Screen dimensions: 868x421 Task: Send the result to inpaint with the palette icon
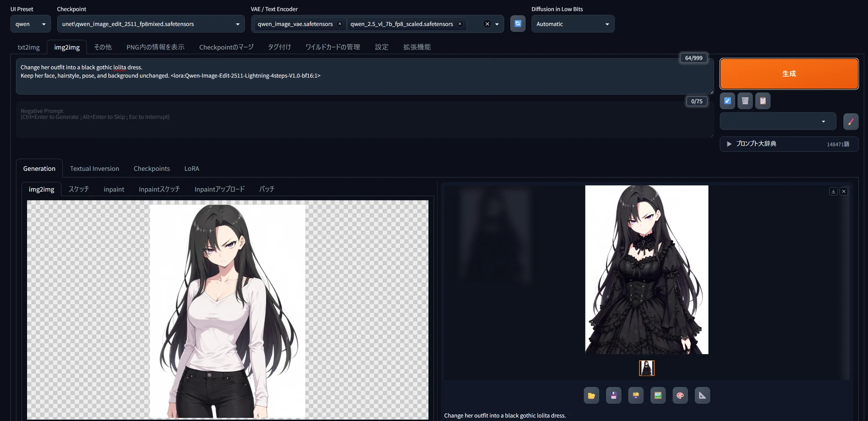point(680,396)
